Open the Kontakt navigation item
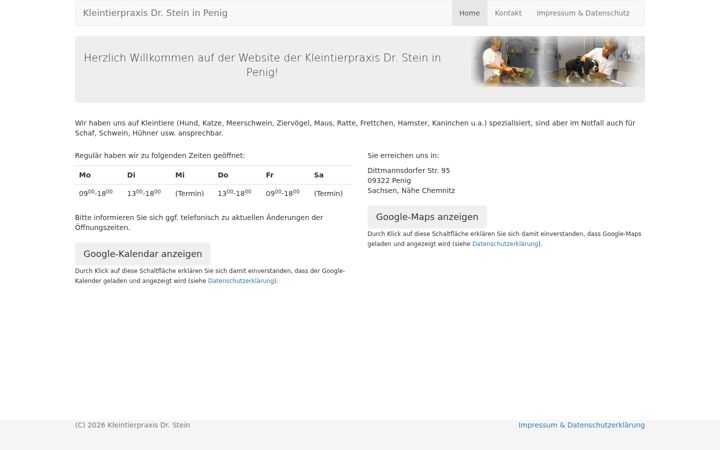The height and width of the screenshot is (450, 720). (x=508, y=13)
